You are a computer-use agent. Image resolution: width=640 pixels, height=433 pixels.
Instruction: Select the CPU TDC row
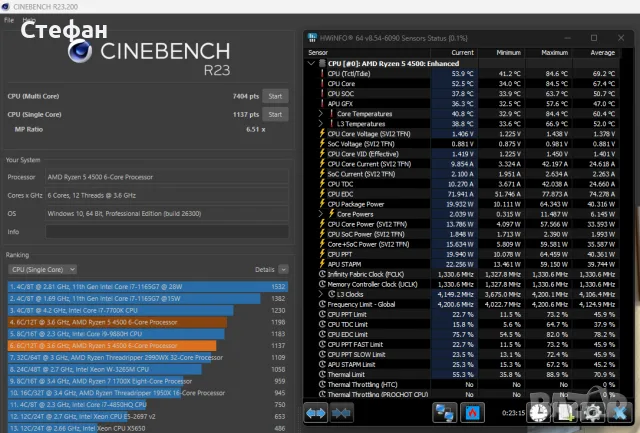461,184
